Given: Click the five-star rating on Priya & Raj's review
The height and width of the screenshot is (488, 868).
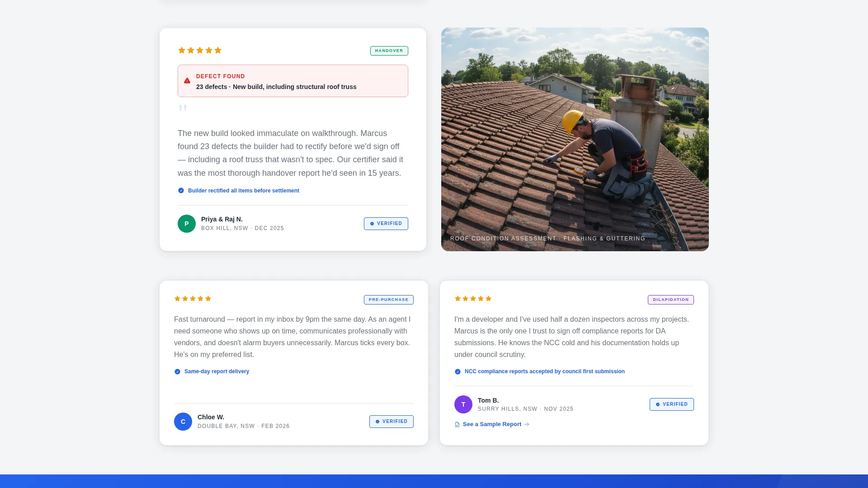Looking at the screenshot, I should 200,50.
